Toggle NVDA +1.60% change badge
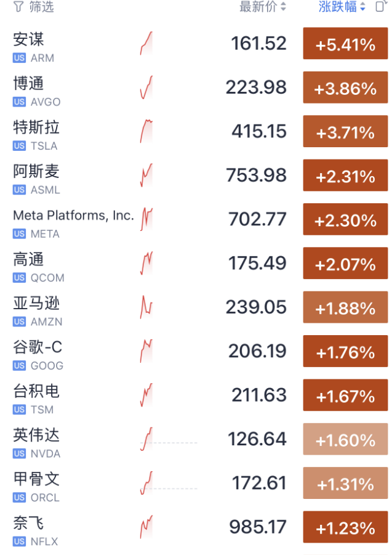Screen dimensions: 392x555 [345, 439]
